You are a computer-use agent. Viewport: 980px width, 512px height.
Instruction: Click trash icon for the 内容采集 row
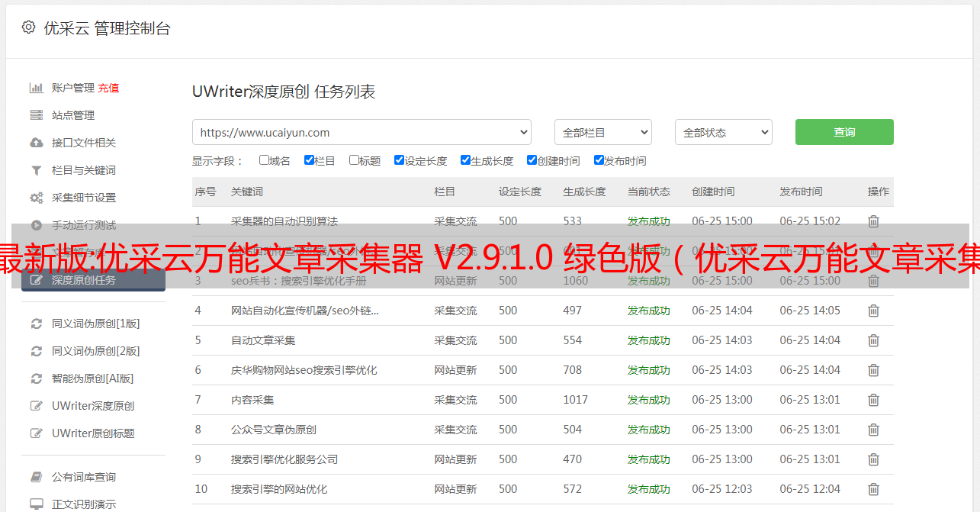click(x=873, y=400)
